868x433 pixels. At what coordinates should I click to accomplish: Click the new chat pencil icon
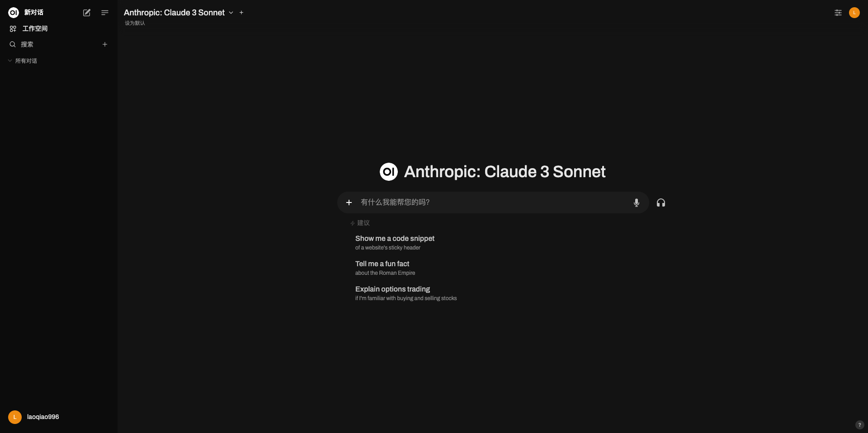click(x=87, y=13)
